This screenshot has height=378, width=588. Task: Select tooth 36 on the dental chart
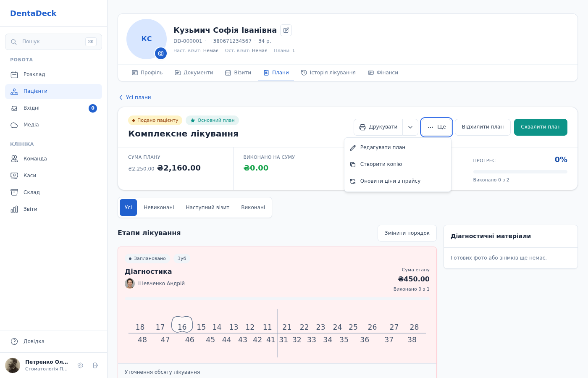point(365,340)
